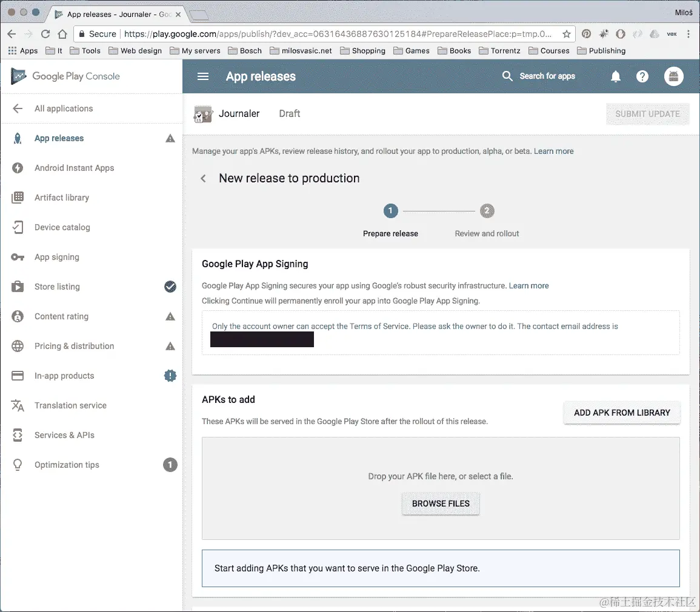
Task: Open the Apps bookmarks shortcut
Action: click(23, 51)
